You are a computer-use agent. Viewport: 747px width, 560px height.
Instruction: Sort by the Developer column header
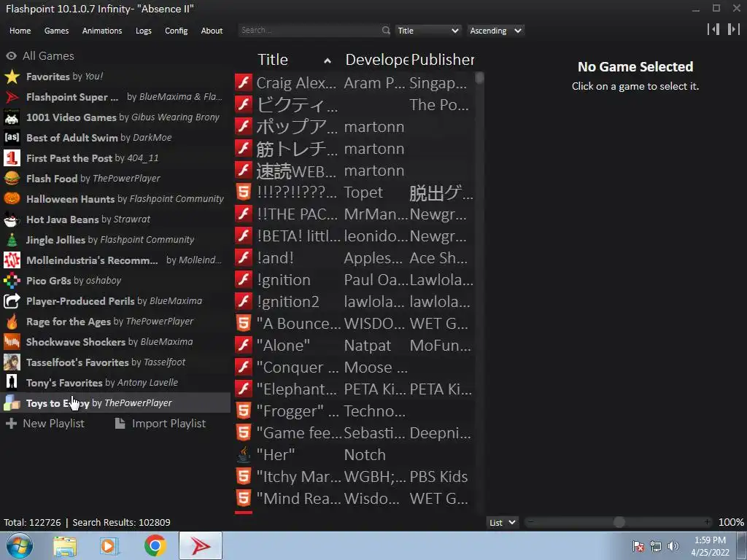point(376,60)
